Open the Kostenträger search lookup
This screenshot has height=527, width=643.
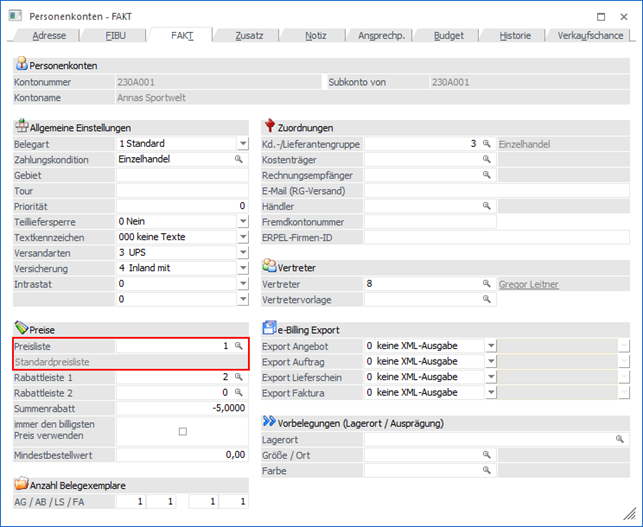487,159
